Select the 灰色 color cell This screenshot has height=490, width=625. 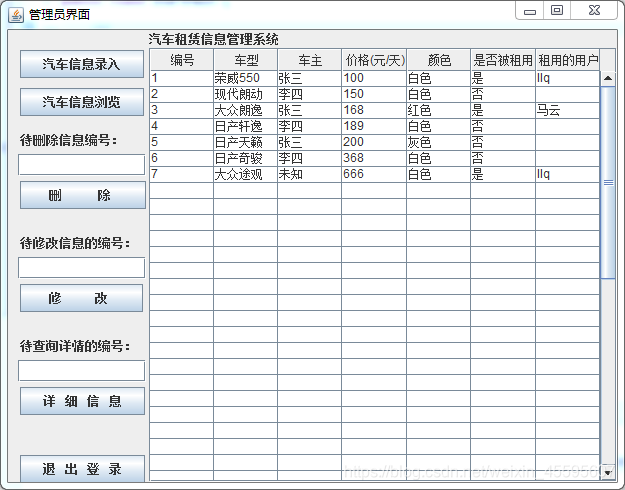coord(438,142)
